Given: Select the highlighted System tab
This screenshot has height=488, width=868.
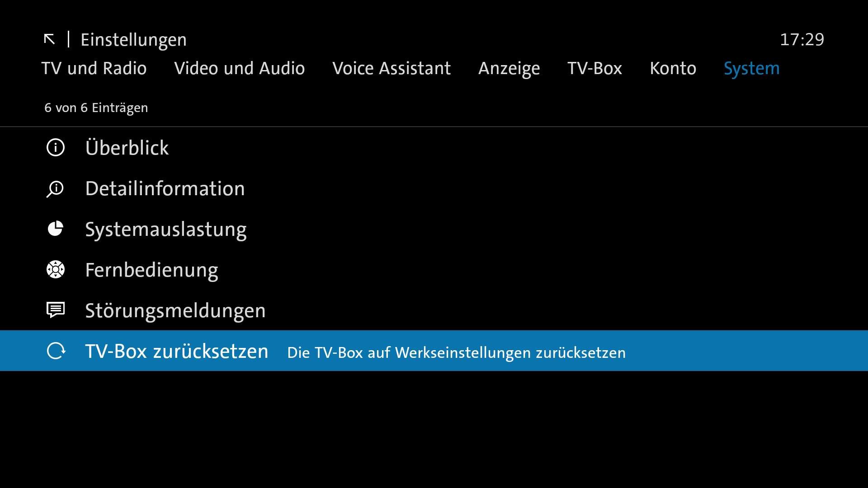Looking at the screenshot, I should 751,68.
